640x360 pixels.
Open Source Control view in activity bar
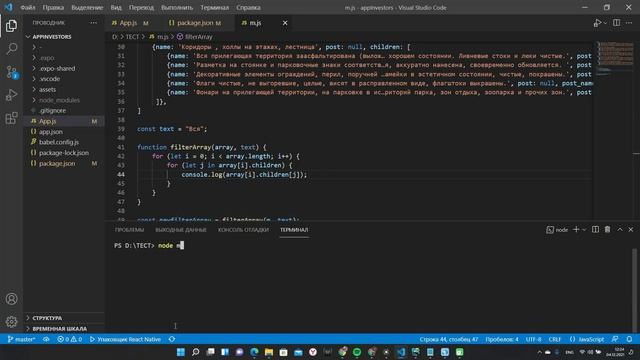11,72
